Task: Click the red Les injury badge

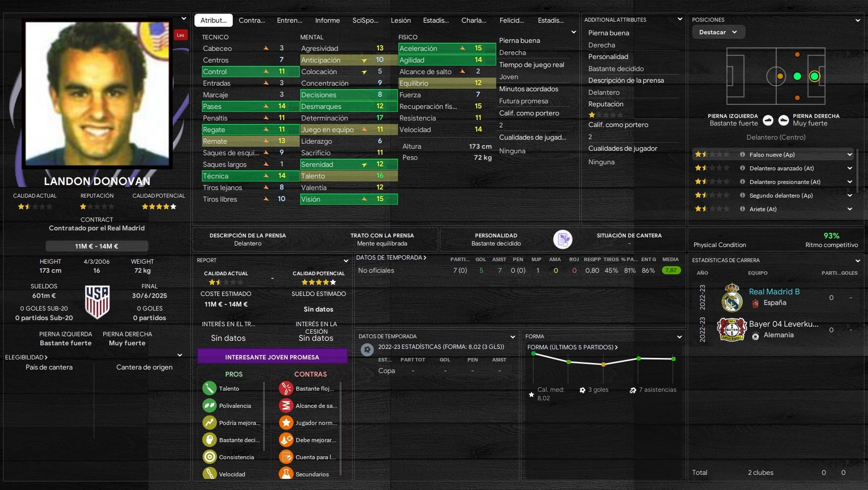Action: (181, 35)
